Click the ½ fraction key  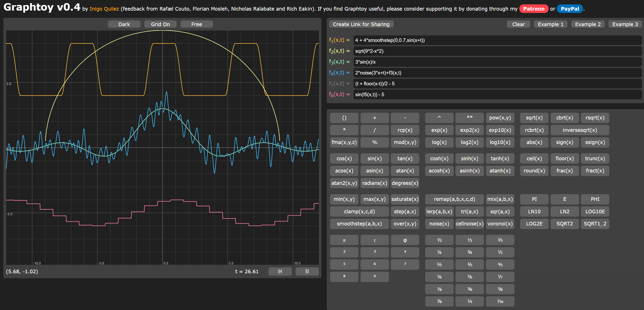coord(439,240)
